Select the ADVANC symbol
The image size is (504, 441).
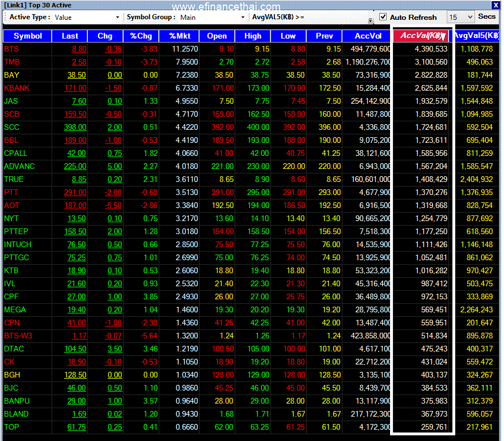[x=19, y=166]
